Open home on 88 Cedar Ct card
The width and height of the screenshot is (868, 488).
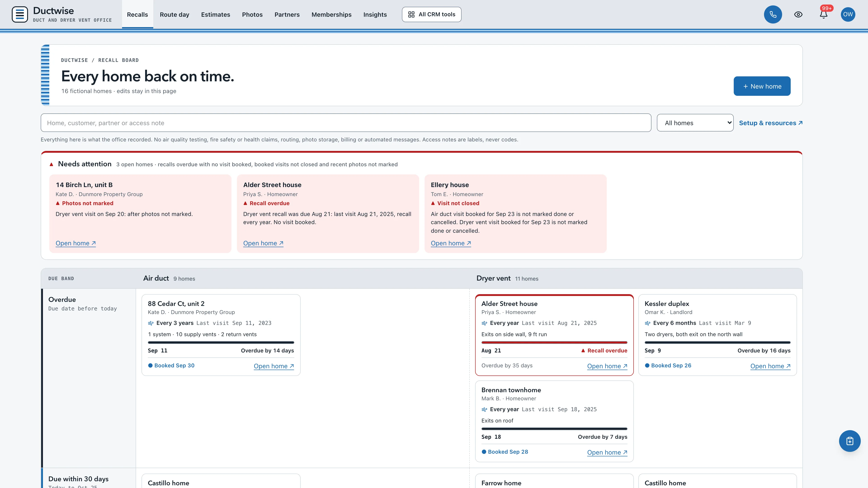click(x=274, y=366)
